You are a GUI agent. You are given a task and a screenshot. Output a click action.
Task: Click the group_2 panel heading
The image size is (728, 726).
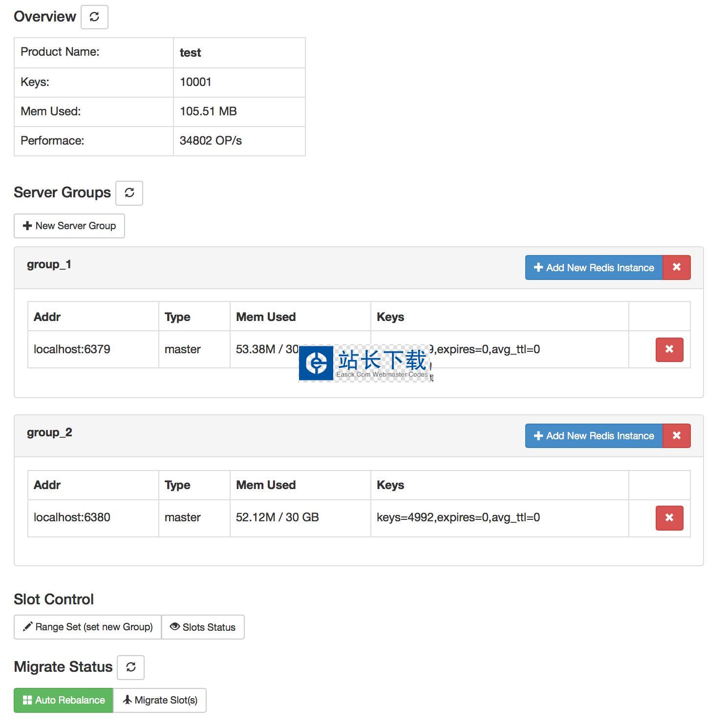point(49,432)
